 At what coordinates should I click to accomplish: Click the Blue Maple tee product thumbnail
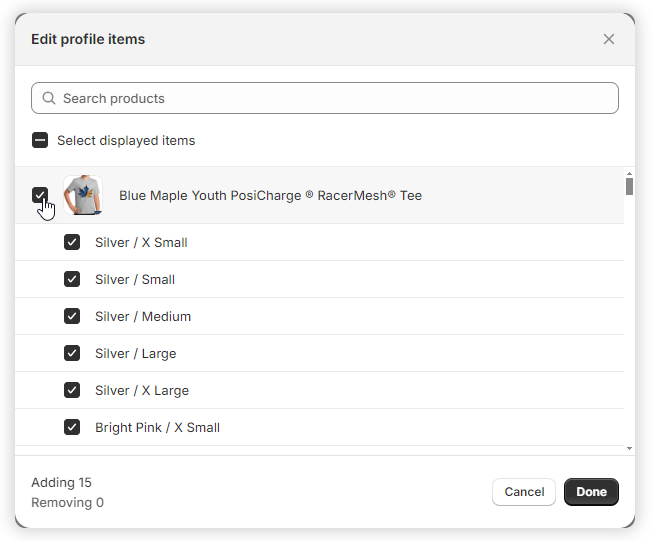(x=82, y=195)
